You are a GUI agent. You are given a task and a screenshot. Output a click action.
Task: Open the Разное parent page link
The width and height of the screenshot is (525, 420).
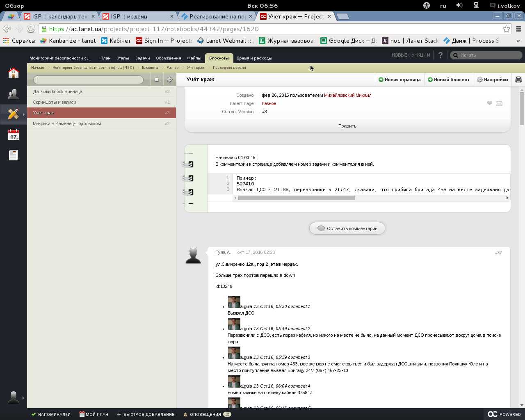[x=269, y=103]
